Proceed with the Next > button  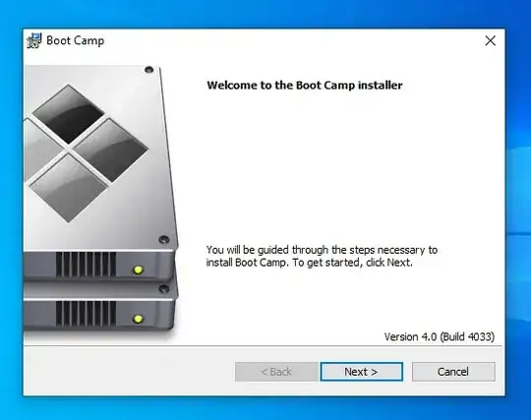[361, 372]
